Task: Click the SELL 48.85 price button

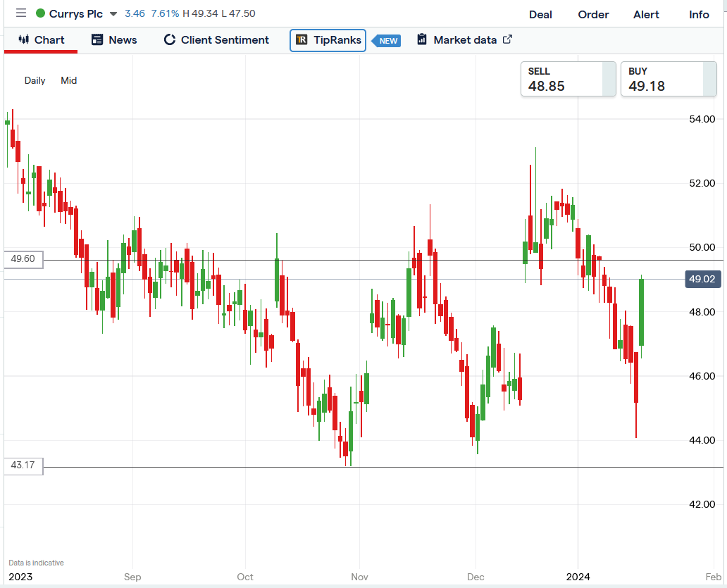Action: (568, 79)
